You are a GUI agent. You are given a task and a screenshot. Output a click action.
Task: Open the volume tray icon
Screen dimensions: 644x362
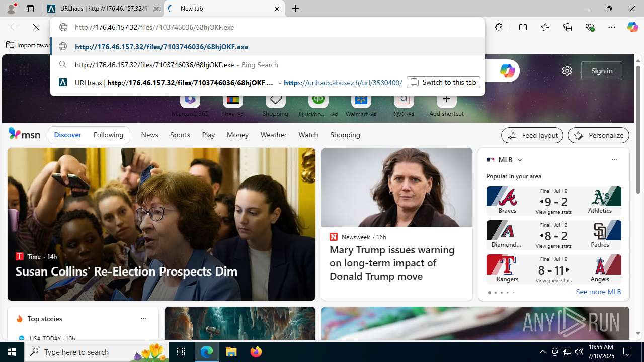click(x=579, y=352)
